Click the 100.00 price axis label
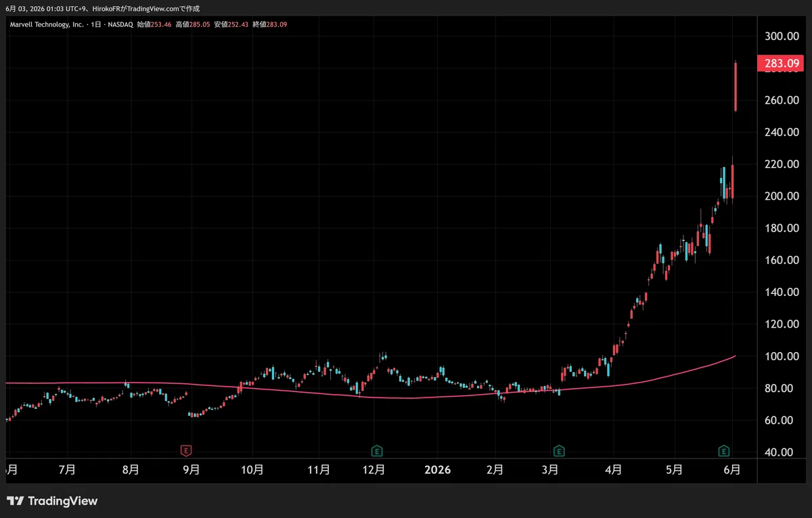 pos(782,356)
